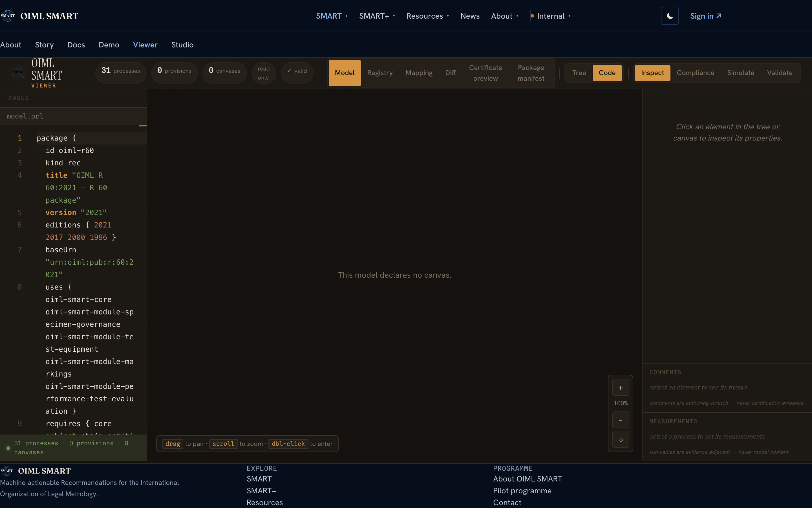Open footer About OIML SMART link
812x508 pixels.
(x=528, y=479)
